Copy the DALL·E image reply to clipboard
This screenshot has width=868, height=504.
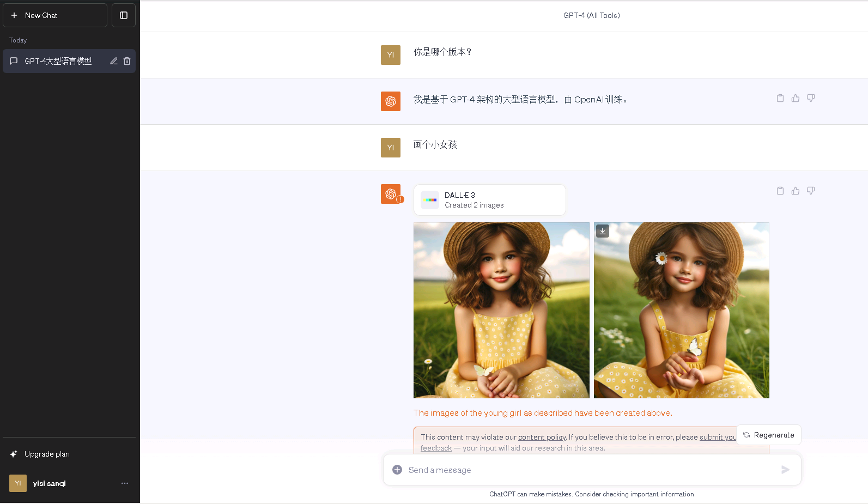click(x=780, y=191)
